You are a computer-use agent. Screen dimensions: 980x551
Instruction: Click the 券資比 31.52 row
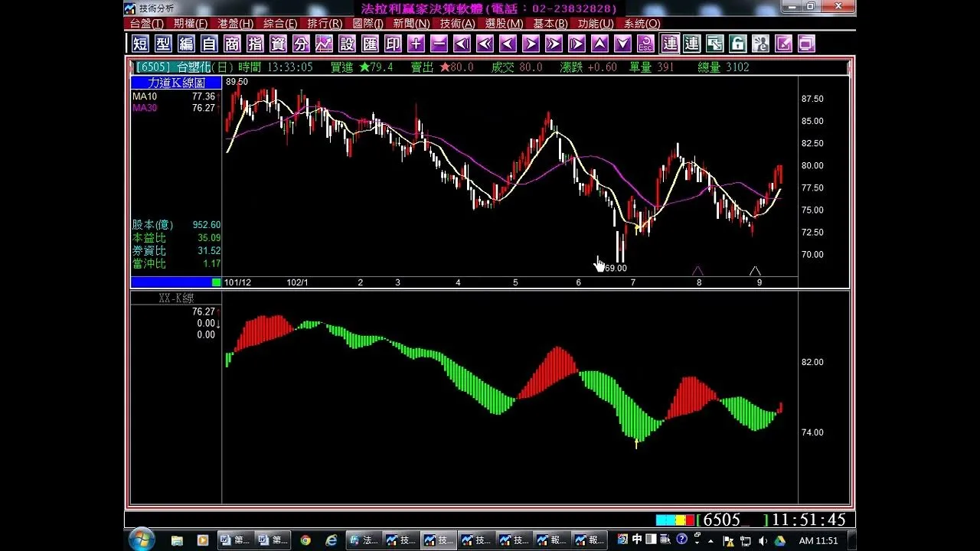[x=176, y=251]
